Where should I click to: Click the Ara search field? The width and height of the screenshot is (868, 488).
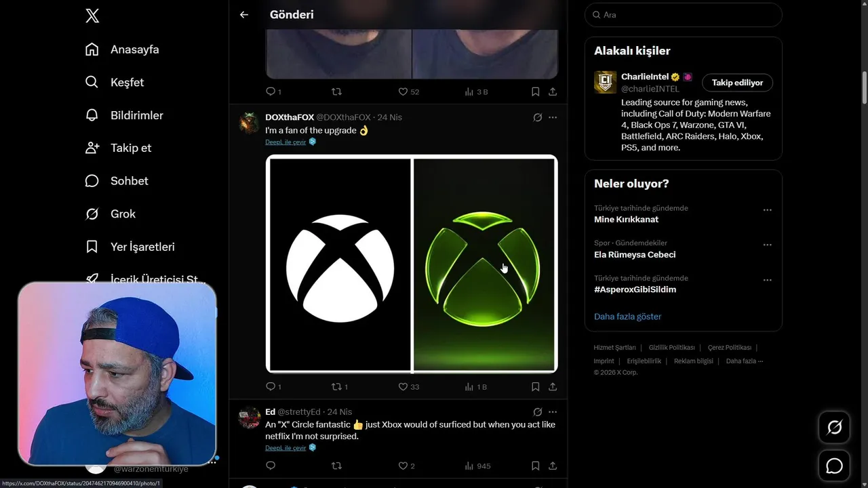684,15
